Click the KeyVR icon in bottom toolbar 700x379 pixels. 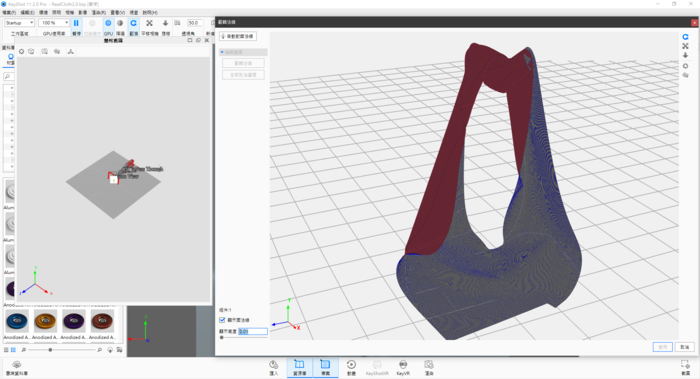tap(403, 367)
